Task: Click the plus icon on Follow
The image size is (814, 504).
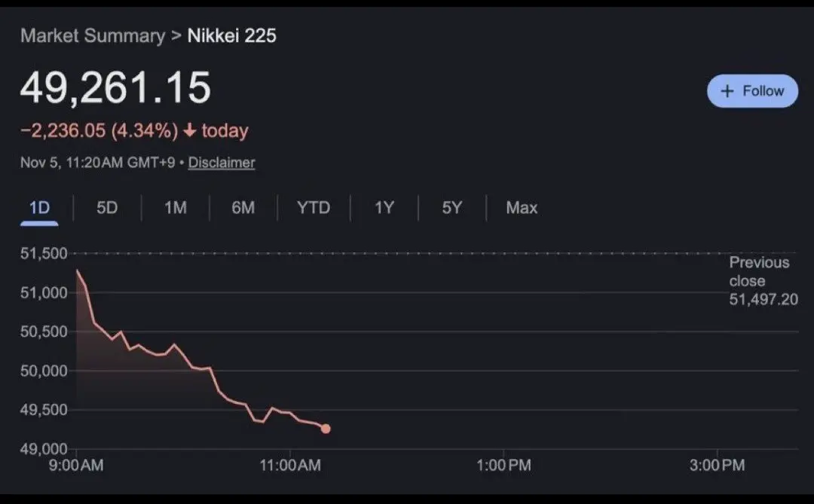Action: (727, 91)
